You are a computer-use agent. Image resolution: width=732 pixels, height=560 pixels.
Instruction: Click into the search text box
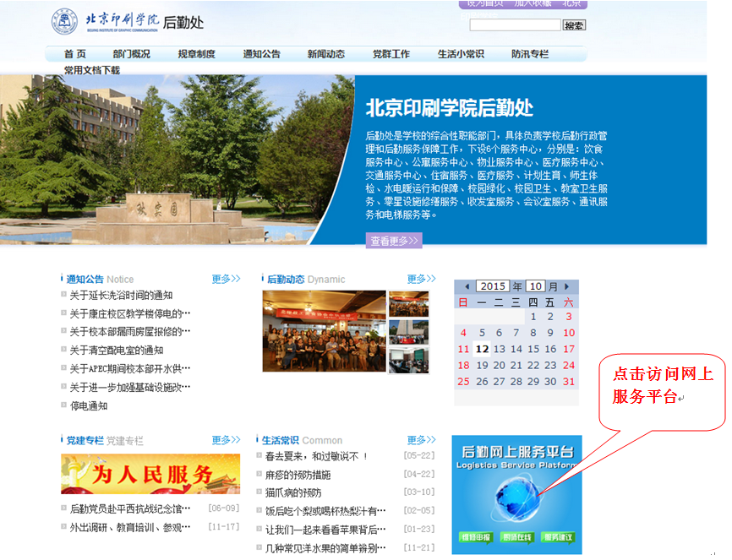[515, 25]
